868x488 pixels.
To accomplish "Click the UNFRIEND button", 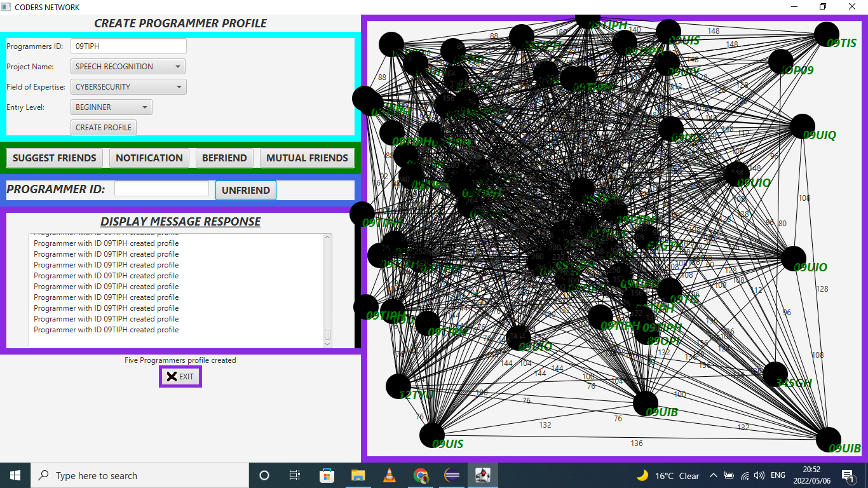I will point(245,189).
